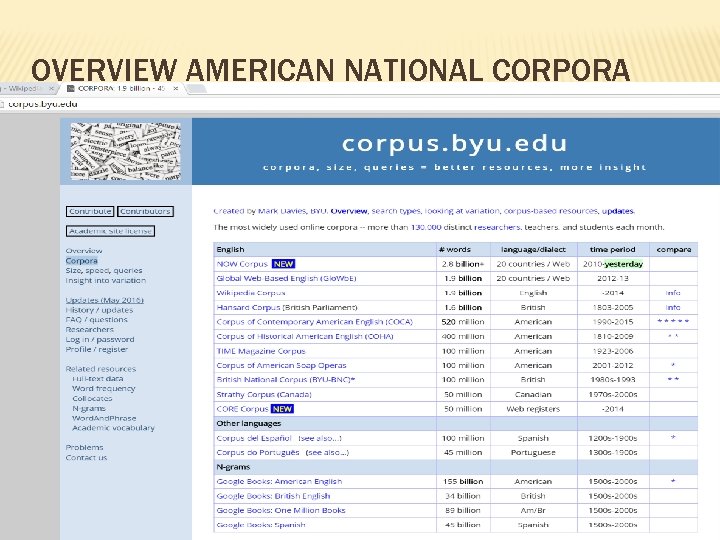The width and height of the screenshot is (720, 540).
Task: Click the word-clippings header image
Action: [x=126, y=151]
